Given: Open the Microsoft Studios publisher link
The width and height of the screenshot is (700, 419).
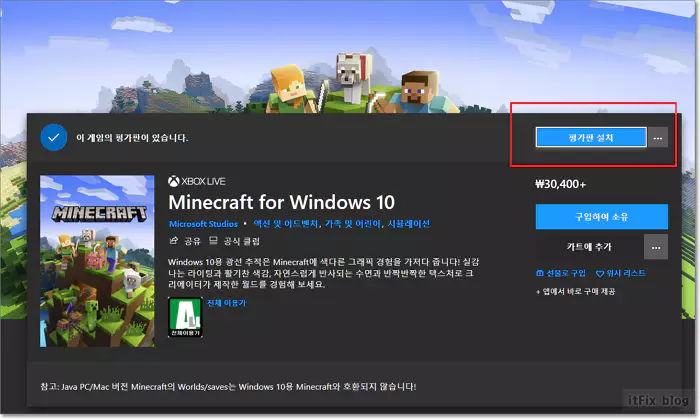Looking at the screenshot, I should coord(203,224).
